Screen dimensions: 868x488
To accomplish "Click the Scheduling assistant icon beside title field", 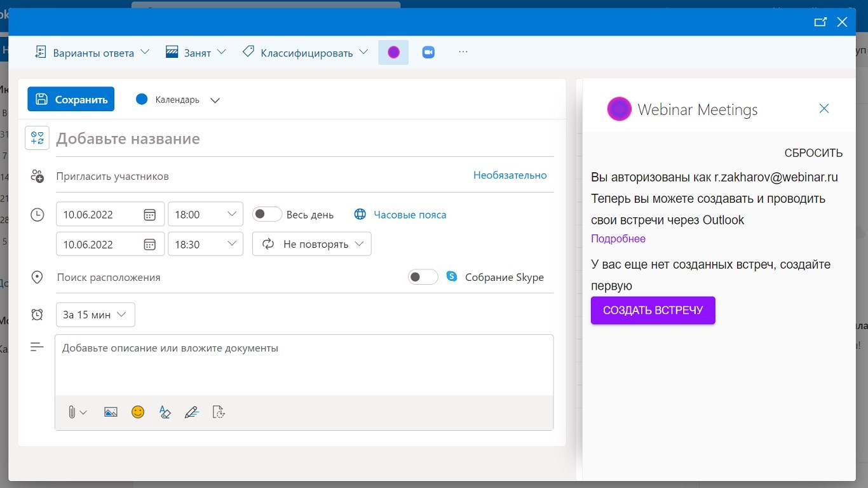I will [37, 138].
